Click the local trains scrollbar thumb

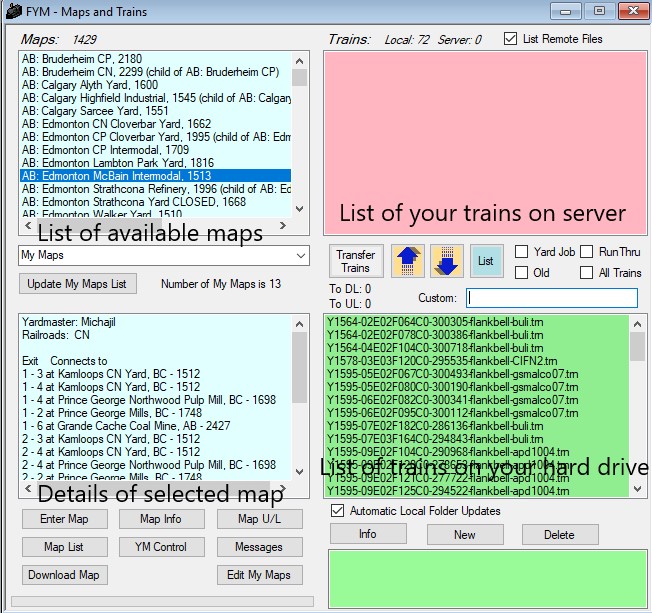click(637, 347)
